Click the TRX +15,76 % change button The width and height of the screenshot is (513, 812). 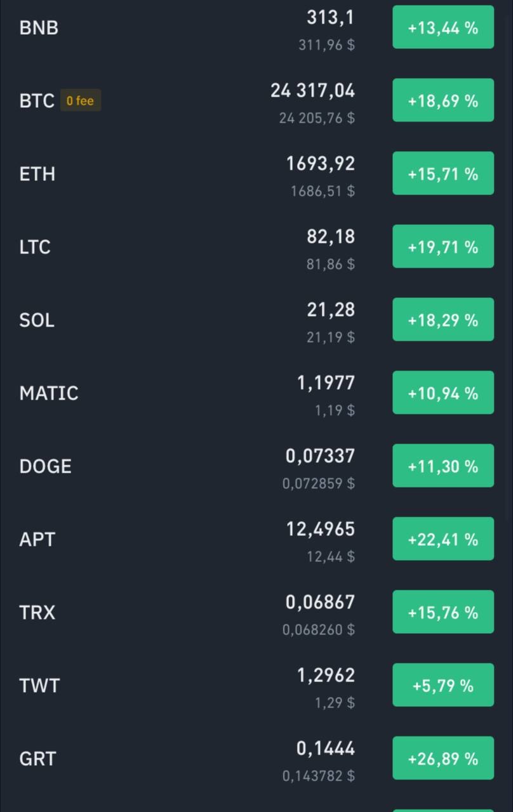tap(443, 612)
